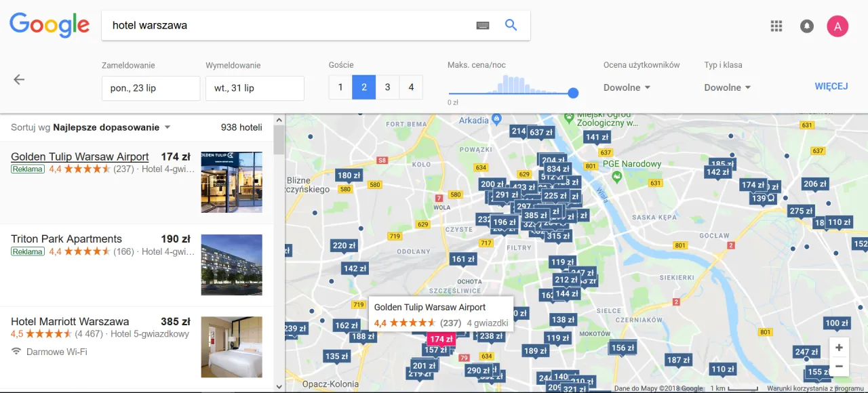The width and height of the screenshot is (868, 393).
Task: Select 1 guest in the Goście filter
Action: pyautogui.click(x=340, y=87)
